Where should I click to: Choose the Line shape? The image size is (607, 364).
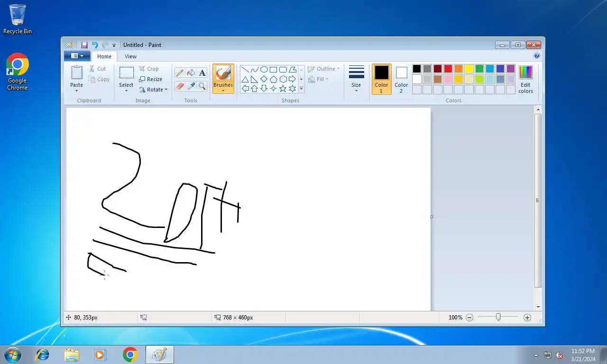[245, 70]
